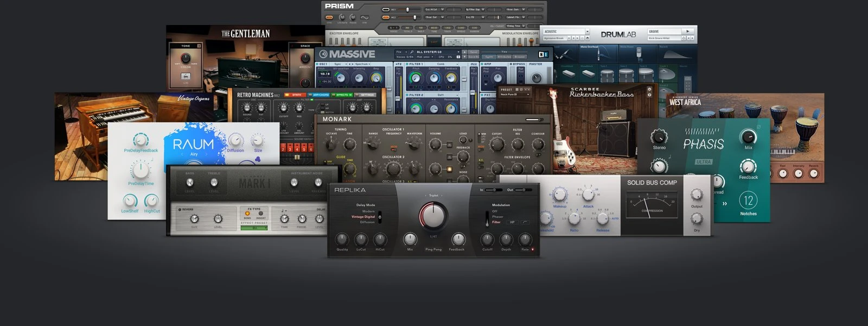Open Massive Filter 2 Daft type dropdown

[x=441, y=95]
